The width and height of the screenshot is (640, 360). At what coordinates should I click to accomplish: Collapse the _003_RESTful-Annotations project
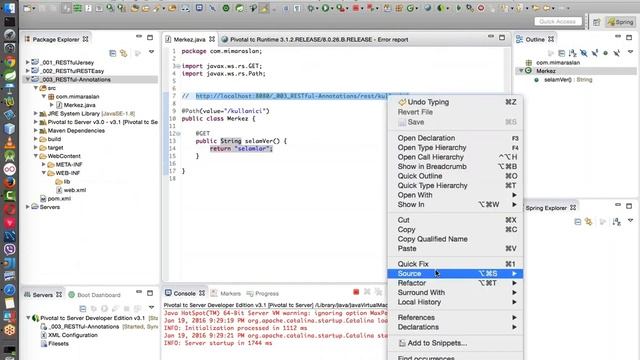27,79
